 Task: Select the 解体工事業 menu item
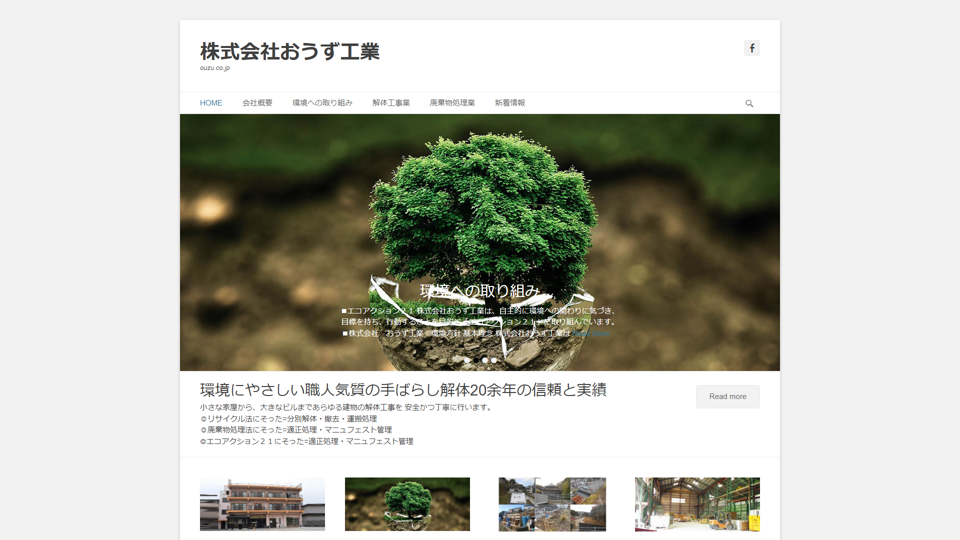pyautogui.click(x=391, y=103)
